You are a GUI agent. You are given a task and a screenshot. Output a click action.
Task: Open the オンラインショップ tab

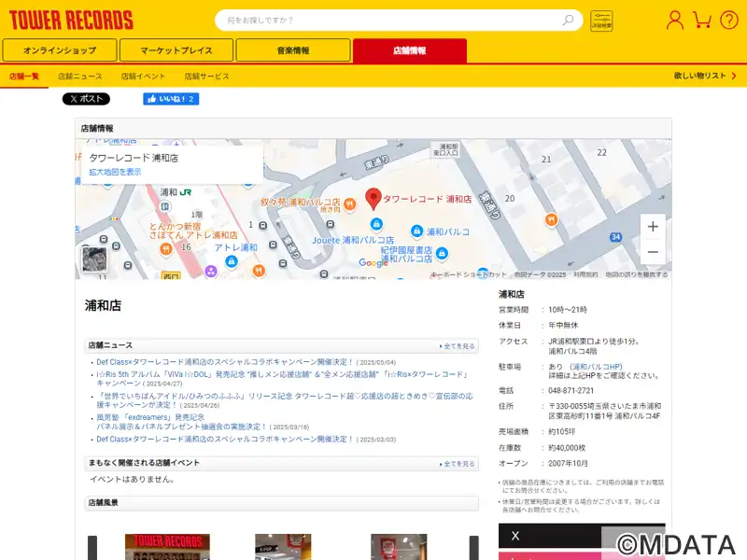pos(60,50)
